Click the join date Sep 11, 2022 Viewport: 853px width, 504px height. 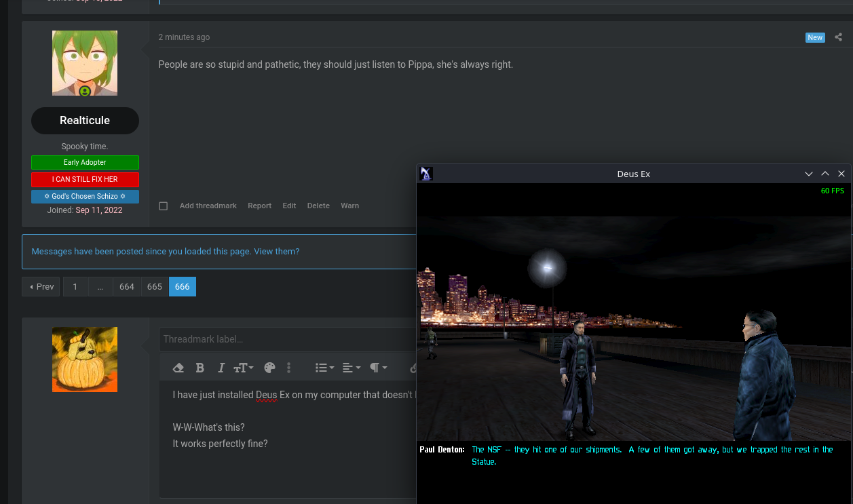coord(99,210)
